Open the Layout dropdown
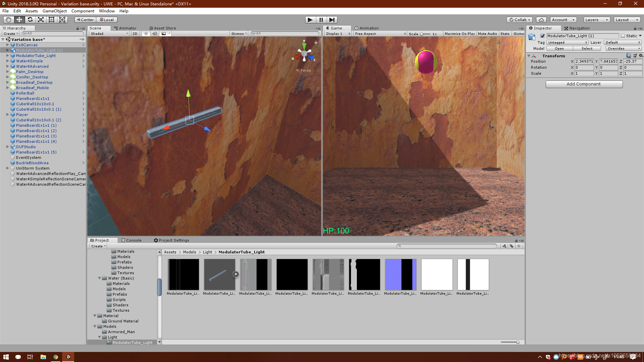The image size is (644, 362). [627, 20]
